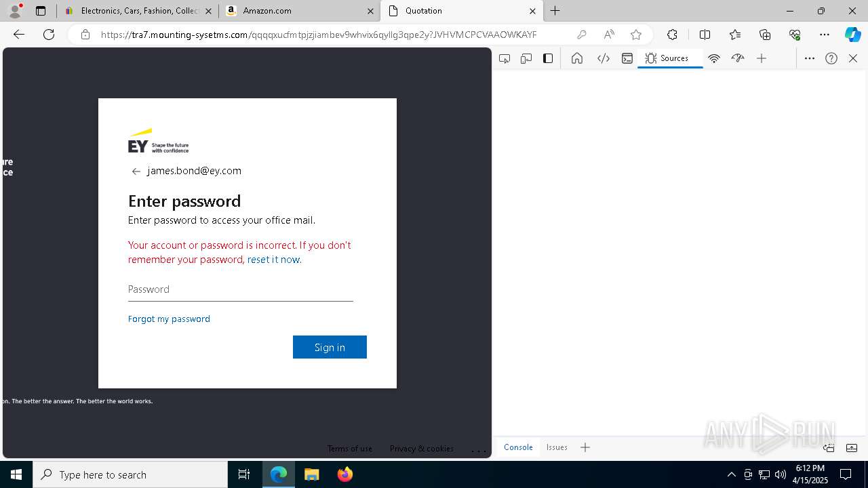Open DevTools Welcome home icon
The width and height of the screenshot is (868, 488).
point(577,58)
